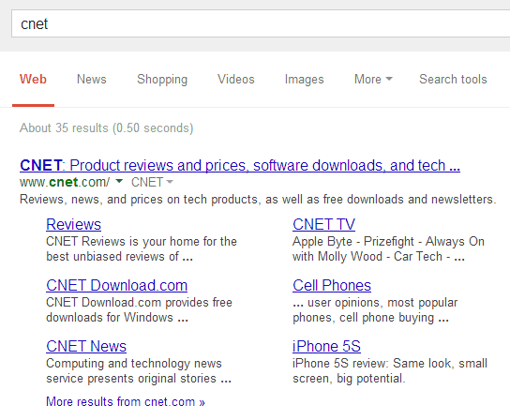
Task: Open the iPhone 5S sitelink
Action: (x=326, y=346)
